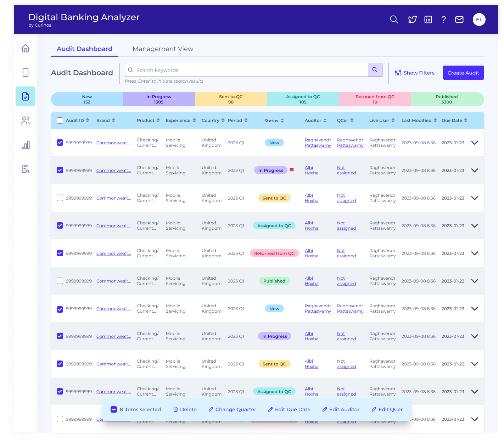Select the Audit Dashboard tab
This screenshot has width=504, height=447.
point(84,49)
